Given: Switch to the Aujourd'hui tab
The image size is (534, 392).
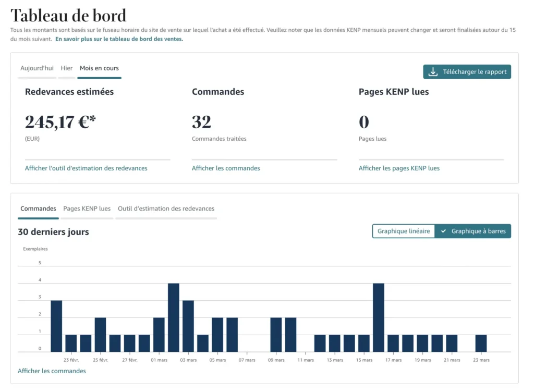Looking at the screenshot, I should tap(37, 68).
